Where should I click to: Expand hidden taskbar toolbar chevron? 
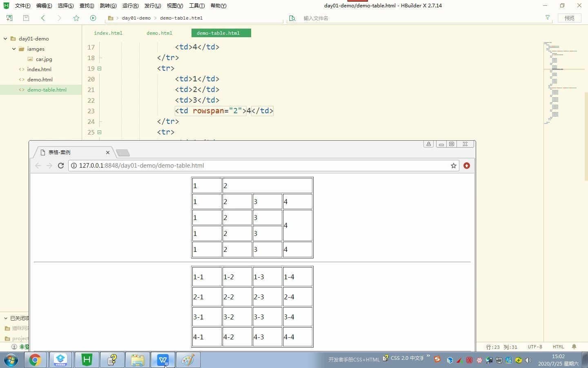428,356
